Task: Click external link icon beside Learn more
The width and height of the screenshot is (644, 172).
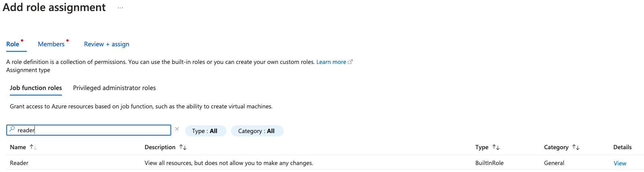Action: coord(350,62)
